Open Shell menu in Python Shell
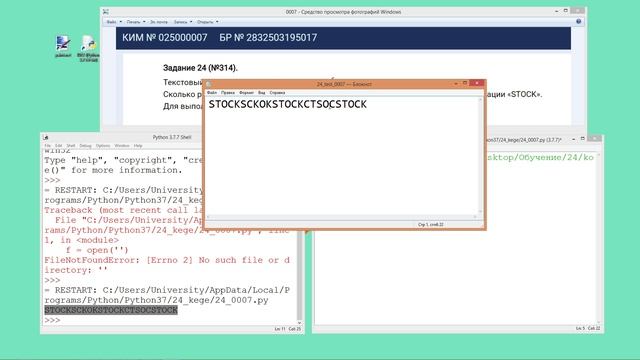The width and height of the screenshot is (640, 360). click(x=71, y=146)
